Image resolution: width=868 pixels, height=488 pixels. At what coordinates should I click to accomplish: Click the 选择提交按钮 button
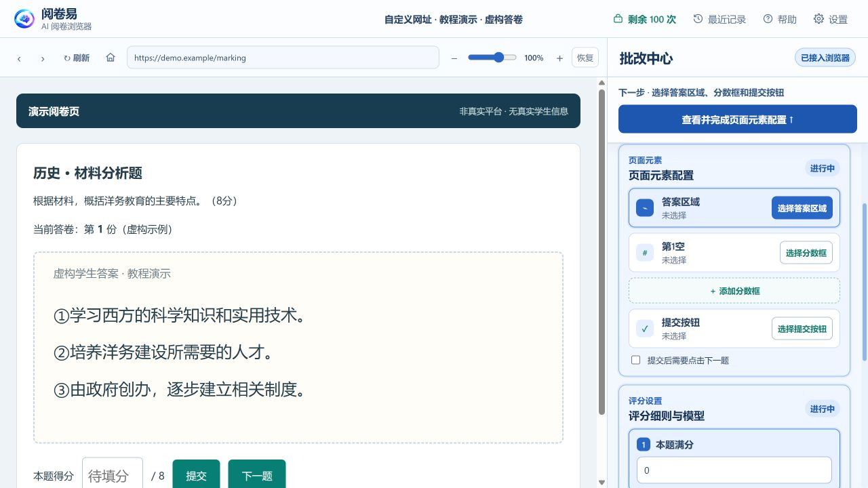click(802, 329)
